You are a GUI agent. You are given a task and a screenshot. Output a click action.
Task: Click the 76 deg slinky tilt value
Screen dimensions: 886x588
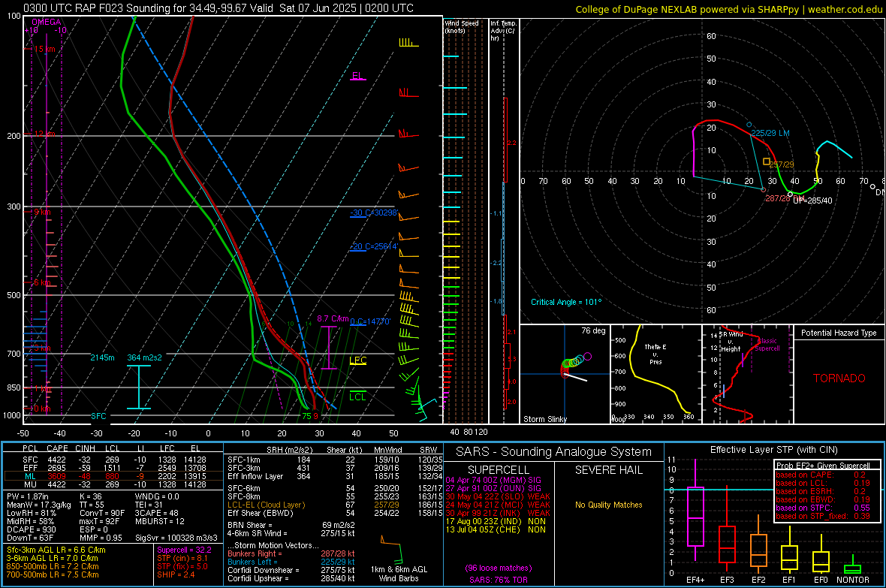593,330
